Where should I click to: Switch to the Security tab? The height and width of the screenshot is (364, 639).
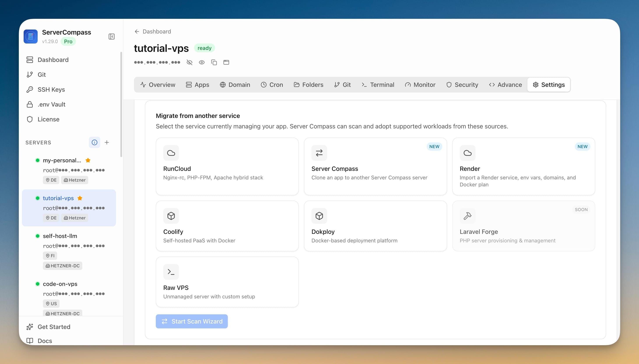click(x=462, y=85)
